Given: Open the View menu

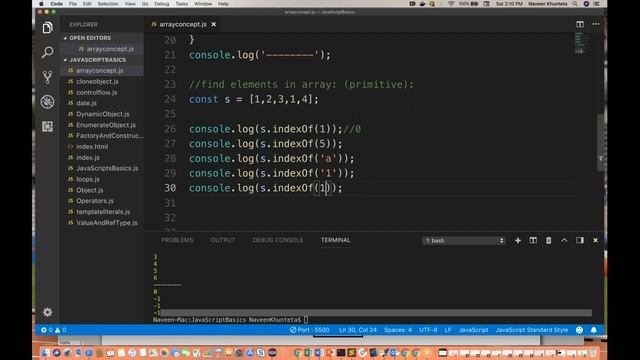Looking at the screenshot, I should pyautogui.click(x=130, y=4).
